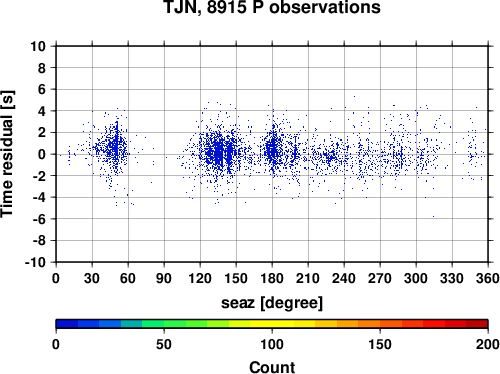Click the y-axis tick label '8'

point(42,68)
